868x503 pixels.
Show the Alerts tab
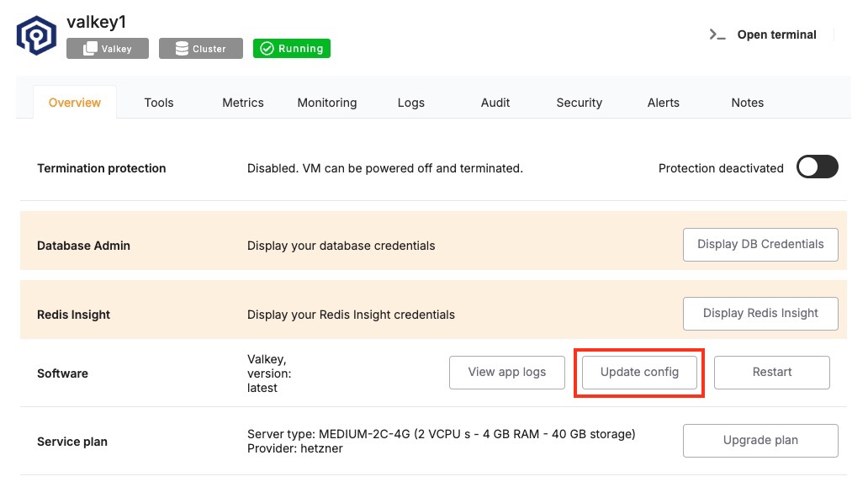pyautogui.click(x=663, y=103)
